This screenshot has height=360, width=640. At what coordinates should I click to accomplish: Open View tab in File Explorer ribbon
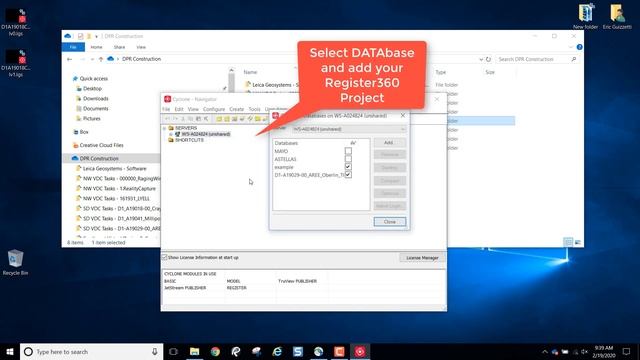(141, 47)
